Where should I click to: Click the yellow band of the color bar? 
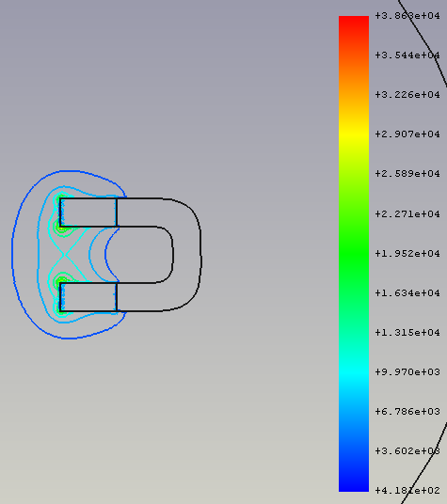[x=354, y=134]
